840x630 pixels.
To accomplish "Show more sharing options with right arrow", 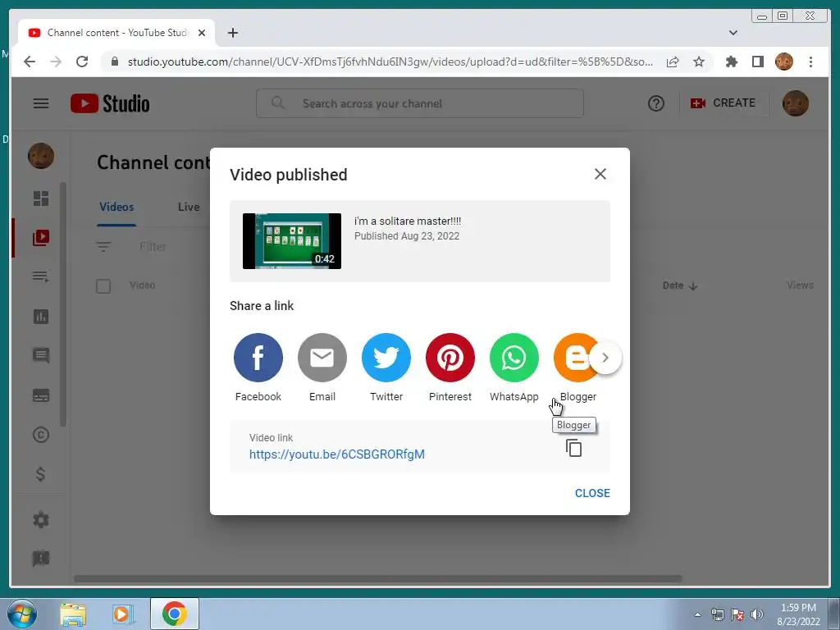I will (x=605, y=358).
